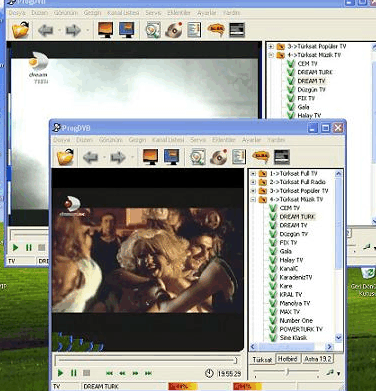The width and height of the screenshot is (376, 391).
Task: Expand the 1->Türksat Full TV folder
Action: pos(253,173)
